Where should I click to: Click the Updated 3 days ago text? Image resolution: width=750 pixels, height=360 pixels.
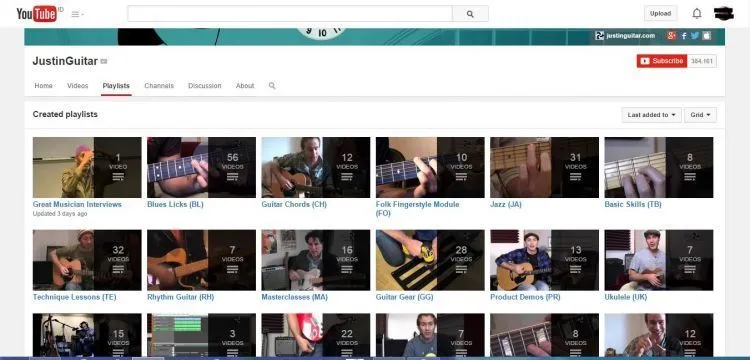pyautogui.click(x=60, y=214)
